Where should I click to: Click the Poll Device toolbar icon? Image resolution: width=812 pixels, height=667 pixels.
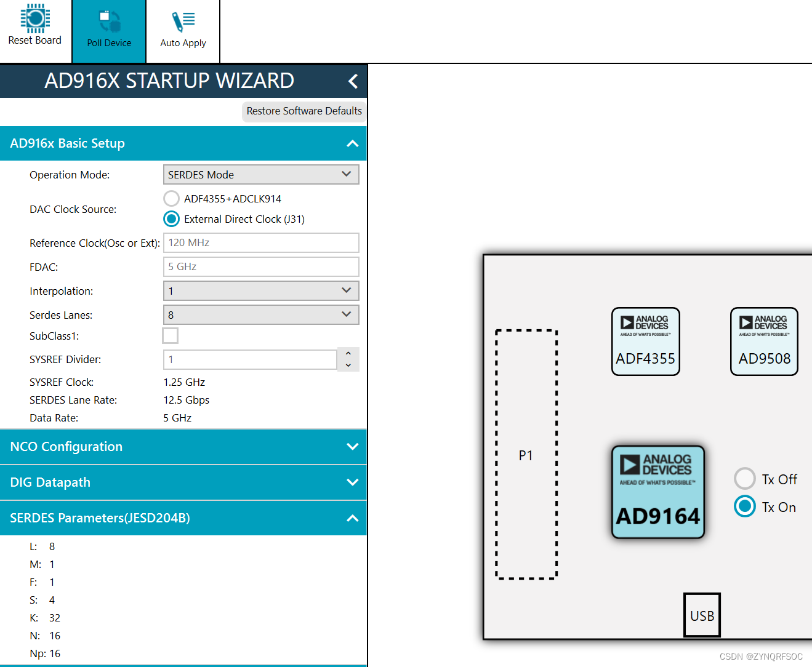coord(110,22)
